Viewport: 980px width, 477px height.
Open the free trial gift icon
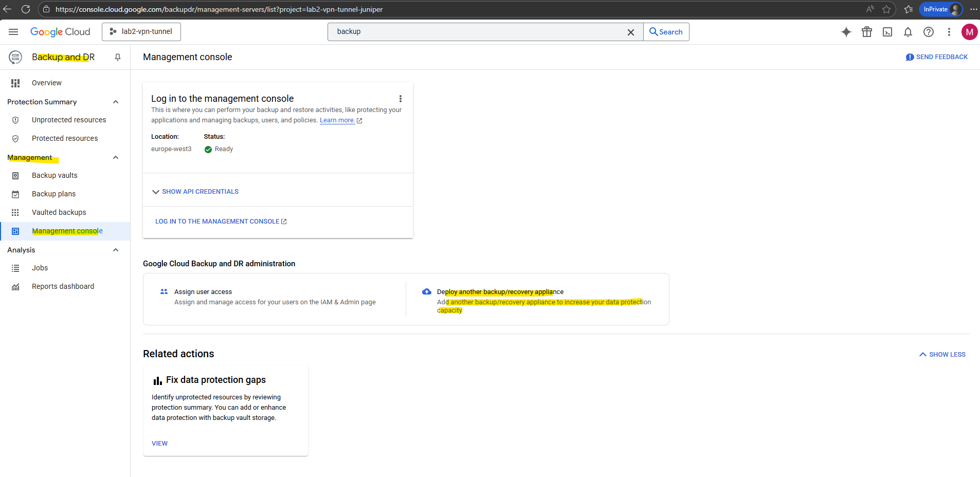tap(867, 32)
